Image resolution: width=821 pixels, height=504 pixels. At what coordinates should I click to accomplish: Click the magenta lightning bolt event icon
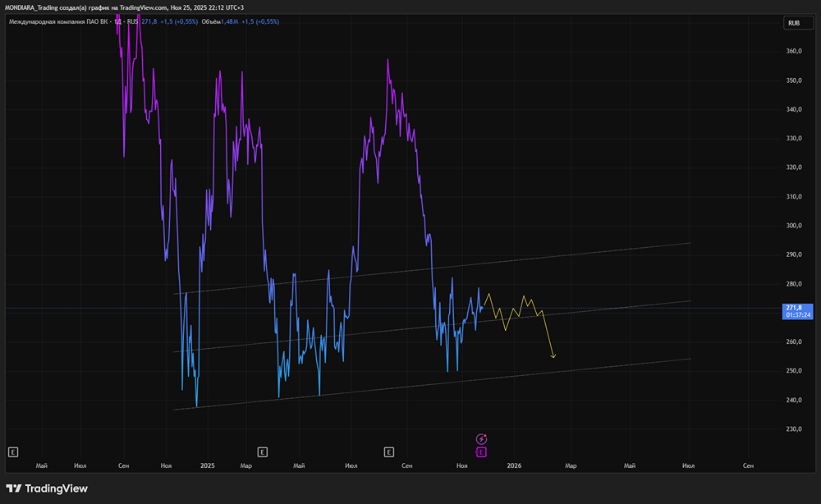[x=482, y=439]
